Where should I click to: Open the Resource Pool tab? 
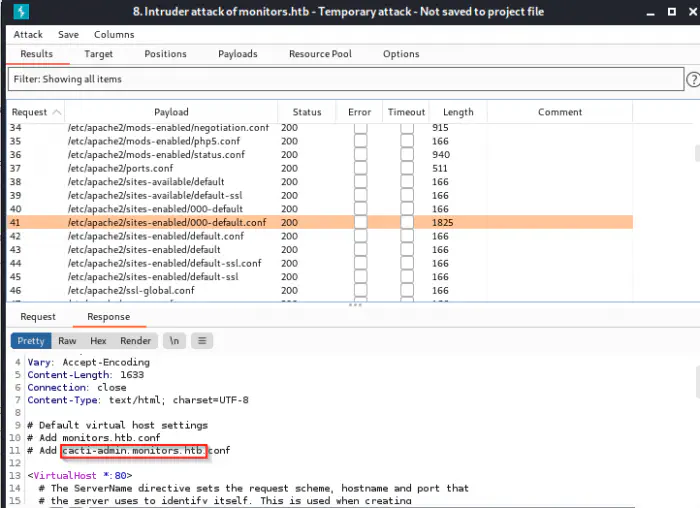pyautogui.click(x=319, y=54)
